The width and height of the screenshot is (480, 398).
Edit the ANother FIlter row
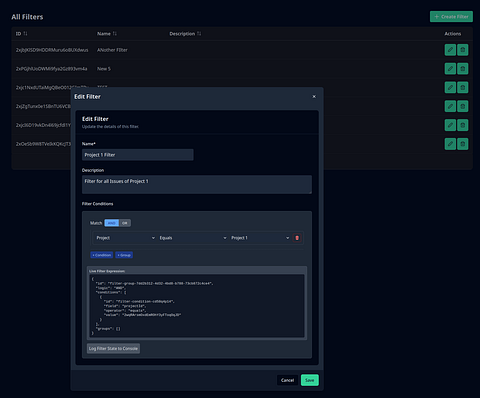450,50
